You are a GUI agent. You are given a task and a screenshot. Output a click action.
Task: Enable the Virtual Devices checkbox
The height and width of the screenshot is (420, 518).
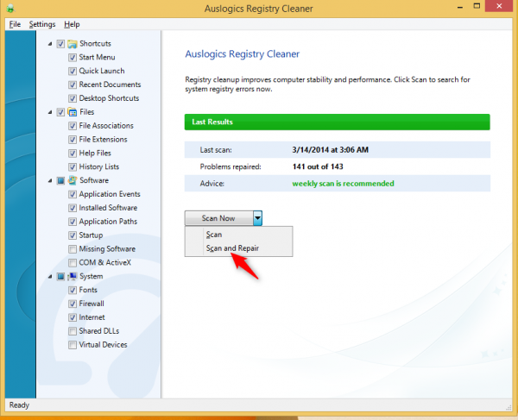(x=73, y=345)
